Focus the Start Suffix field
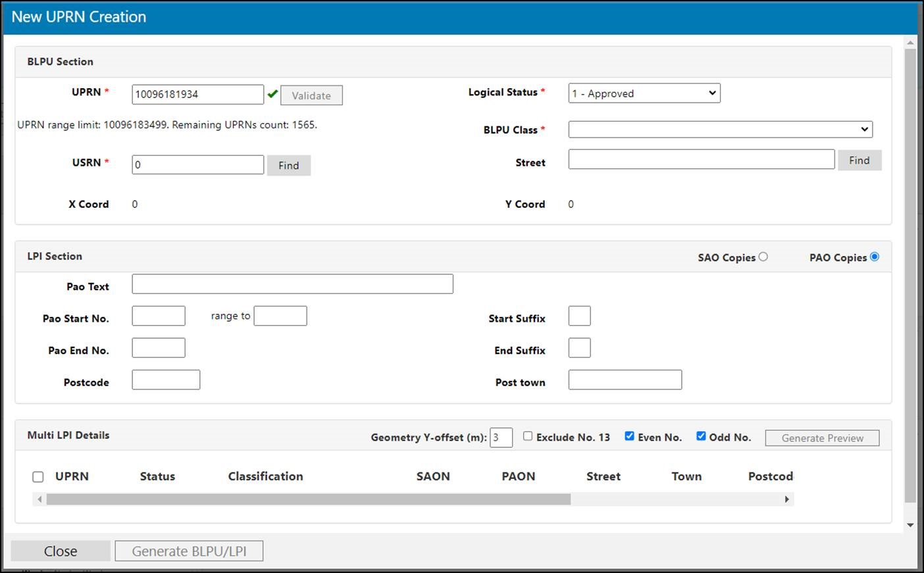This screenshot has height=573, width=924. [580, 316]
